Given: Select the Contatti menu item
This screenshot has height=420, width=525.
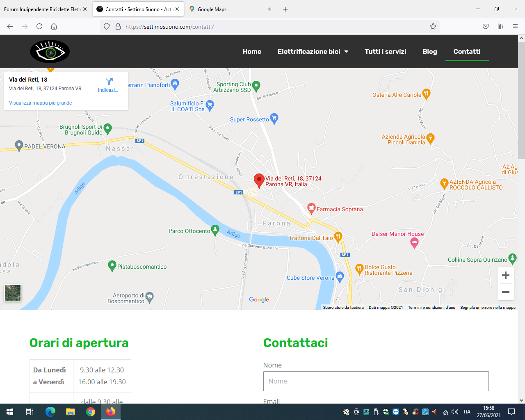Looking at the screenshot, I should pyautogui.click(x=467, y=52).
